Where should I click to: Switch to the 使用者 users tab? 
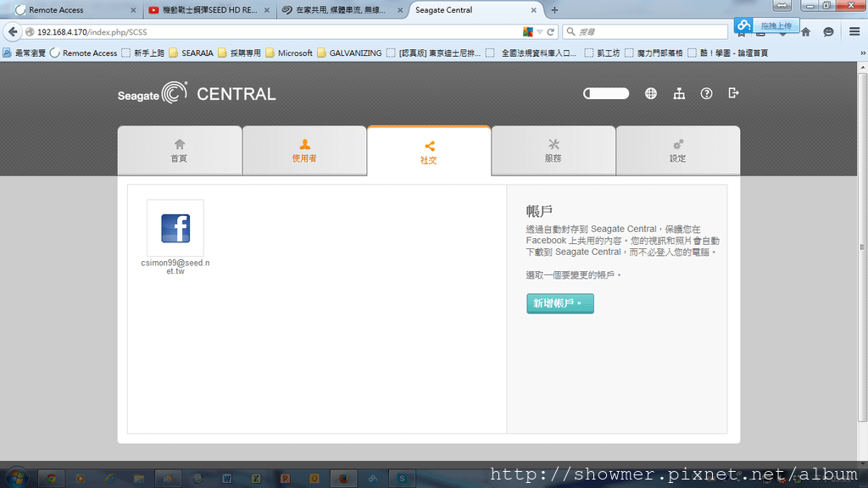[x=304, y=151]
